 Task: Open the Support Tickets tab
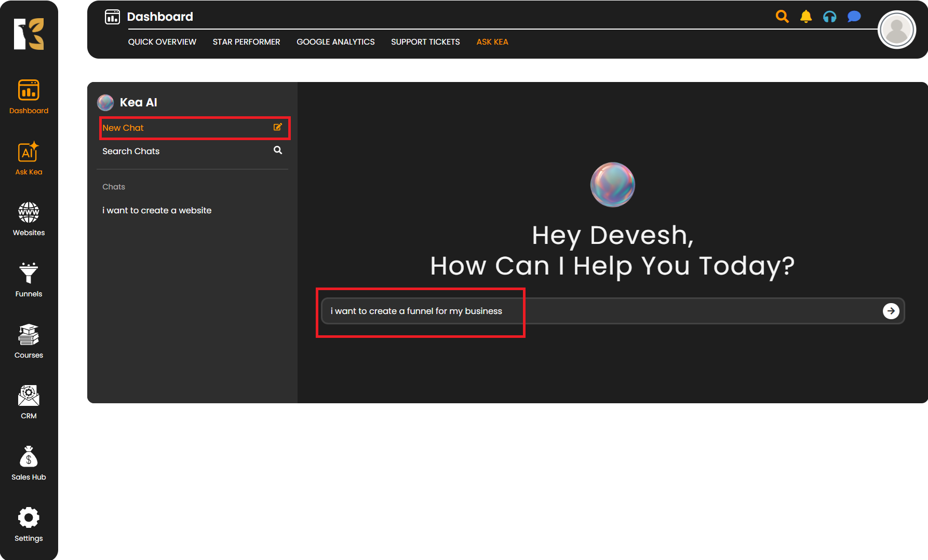(425, 42)
